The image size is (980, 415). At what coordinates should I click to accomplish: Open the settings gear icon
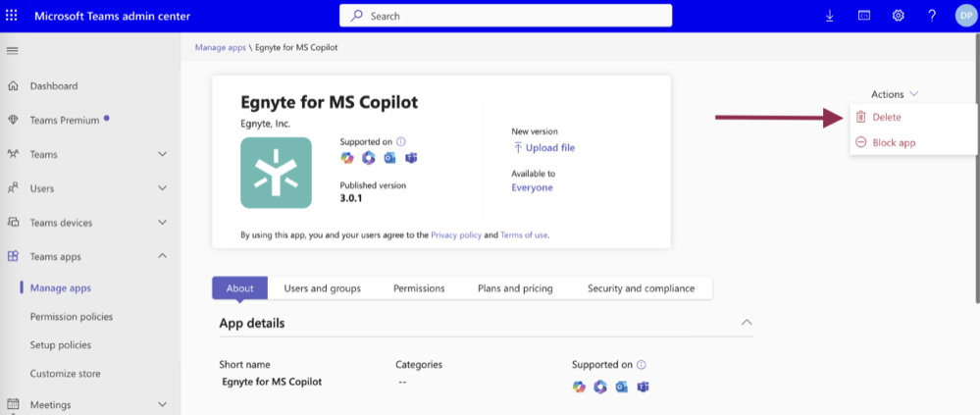coord(899,16)
